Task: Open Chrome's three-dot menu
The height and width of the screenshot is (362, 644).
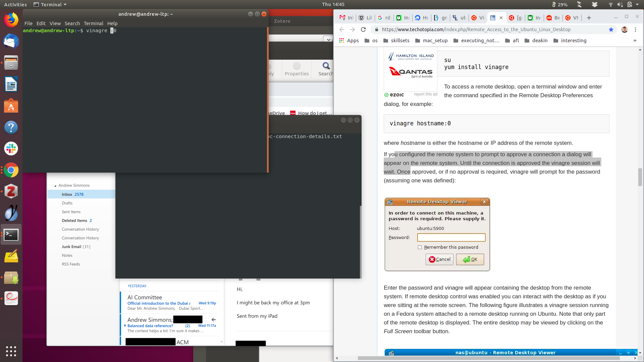Action: (x=635, y=29)
